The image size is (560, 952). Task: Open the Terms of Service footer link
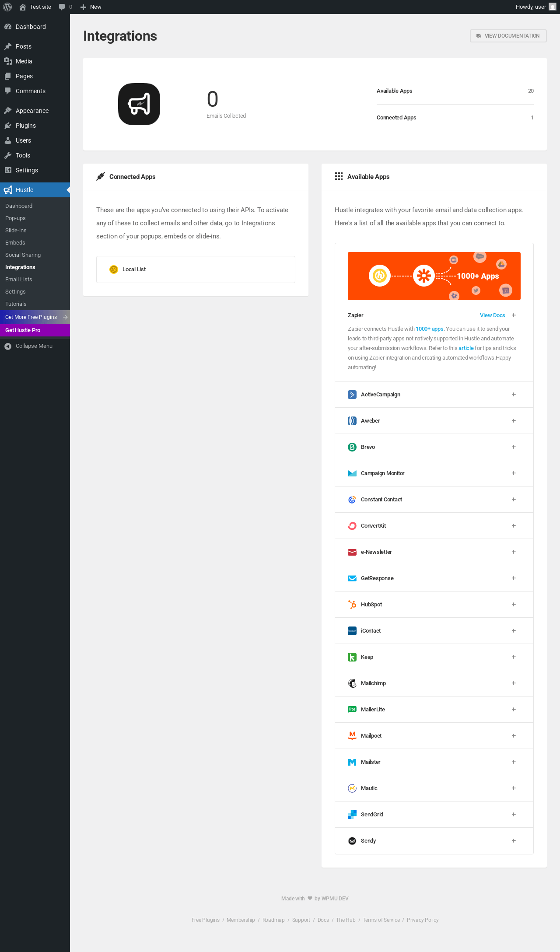tap(381, 920)
